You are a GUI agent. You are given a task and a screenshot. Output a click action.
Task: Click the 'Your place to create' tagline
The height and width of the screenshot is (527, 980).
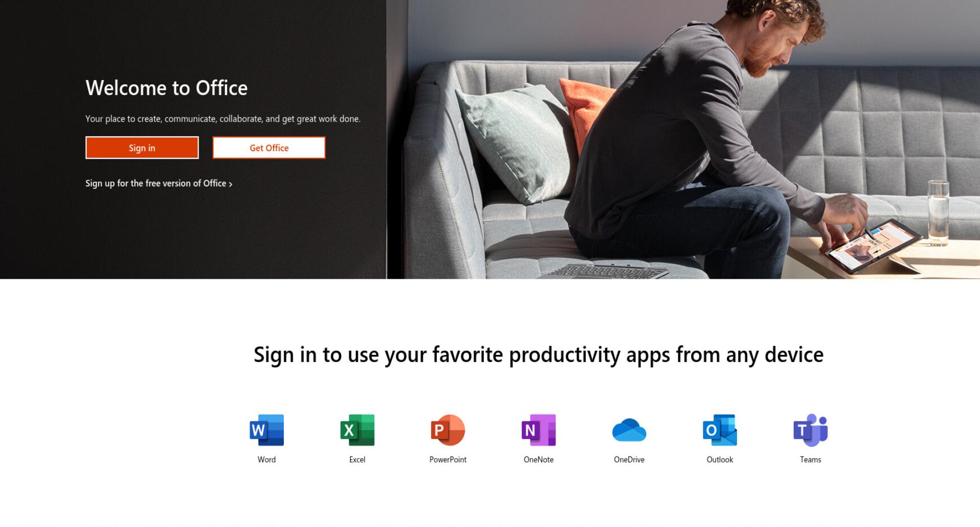(x=223, y=119)
